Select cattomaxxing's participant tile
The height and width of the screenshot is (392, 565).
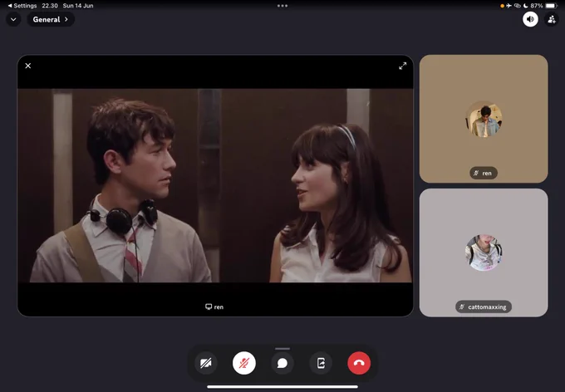484,252
